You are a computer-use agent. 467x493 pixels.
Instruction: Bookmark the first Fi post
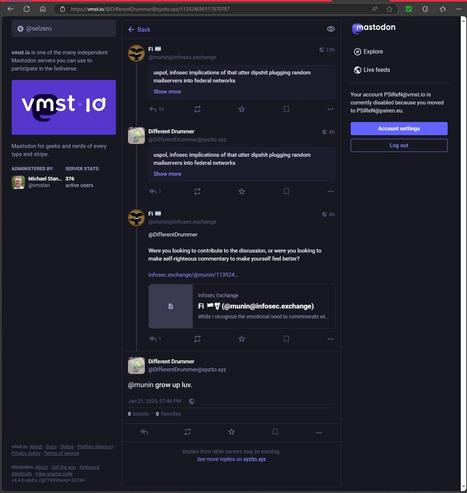click(286, 109)
